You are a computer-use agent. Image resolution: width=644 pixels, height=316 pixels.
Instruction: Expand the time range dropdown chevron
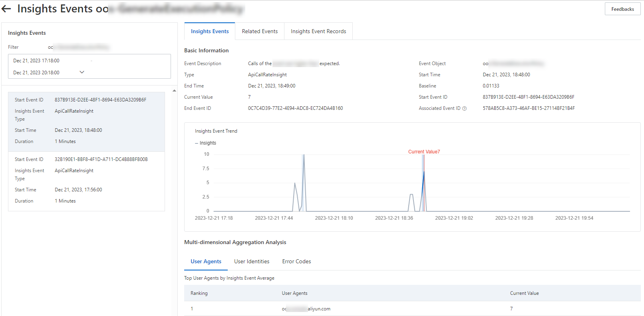point(82,72)
